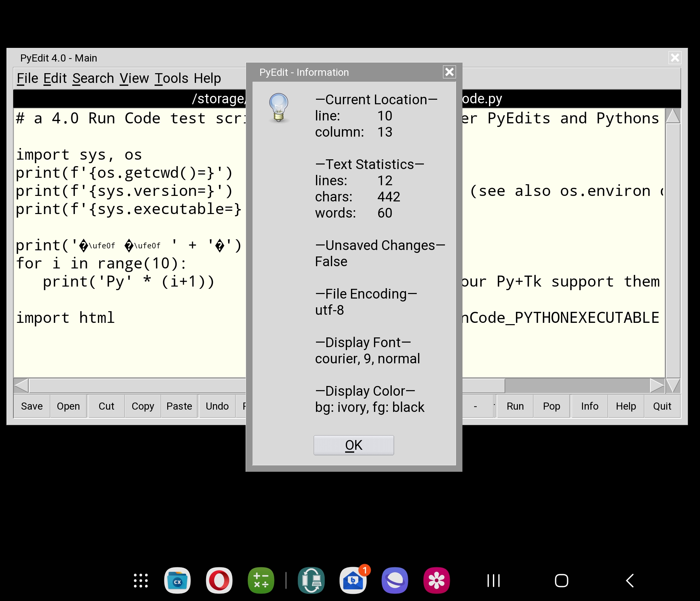The width and height of the screenshot is (700, 601).
Task: Click the Help toolbar button
Action: click(x=626, y=406)
